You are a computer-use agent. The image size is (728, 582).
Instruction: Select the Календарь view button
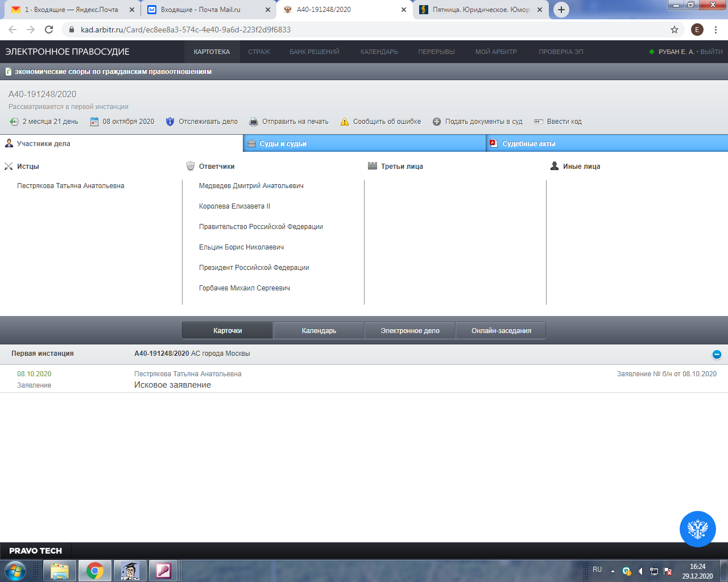click(x=318, y=331)
